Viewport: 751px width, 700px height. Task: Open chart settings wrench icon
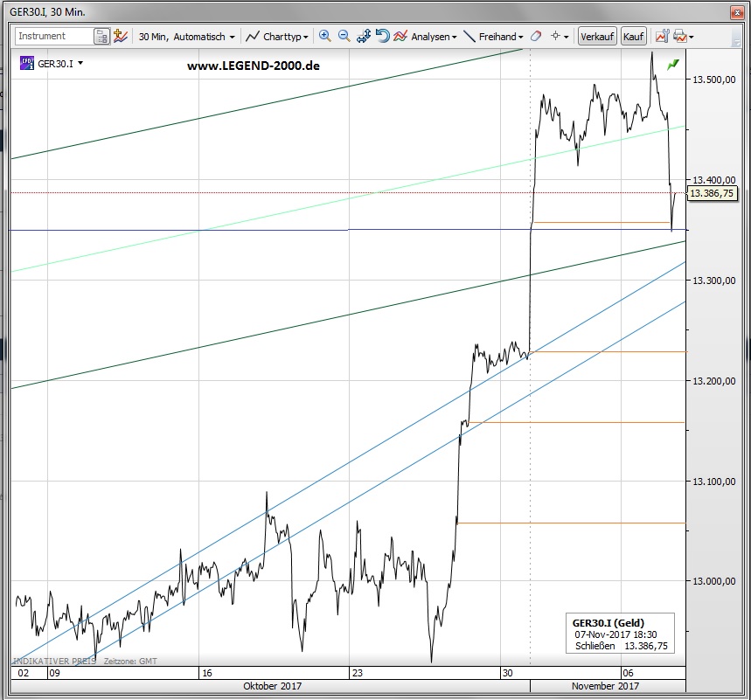[x=660, y=37]
